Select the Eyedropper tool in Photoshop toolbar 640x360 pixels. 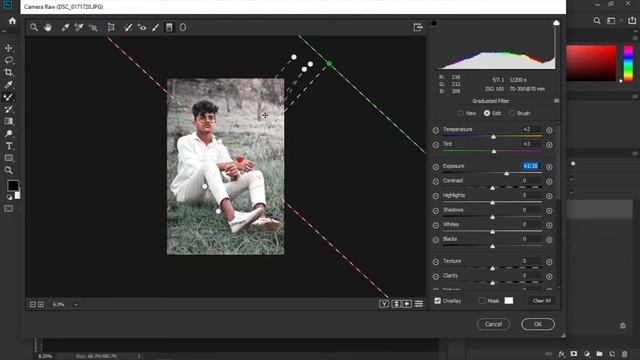pyautogui.click(x=9, y=85)
